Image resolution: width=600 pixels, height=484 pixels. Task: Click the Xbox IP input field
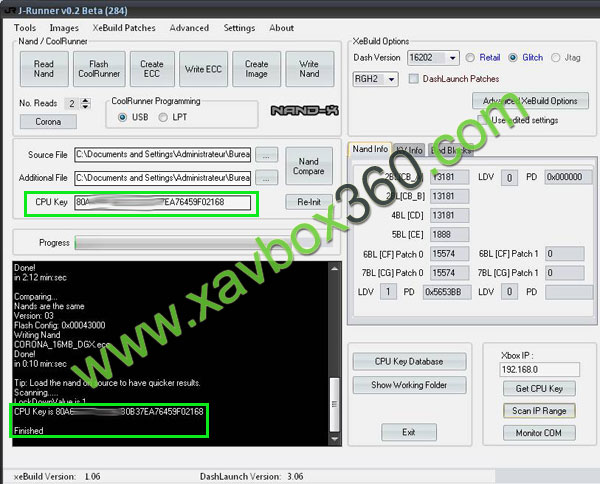pyautogui.click(x=539, y=370)
